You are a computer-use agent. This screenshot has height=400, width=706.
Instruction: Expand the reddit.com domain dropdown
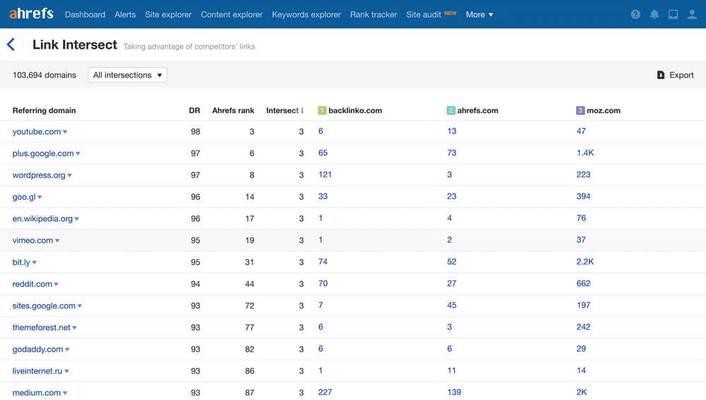[56, 284]
